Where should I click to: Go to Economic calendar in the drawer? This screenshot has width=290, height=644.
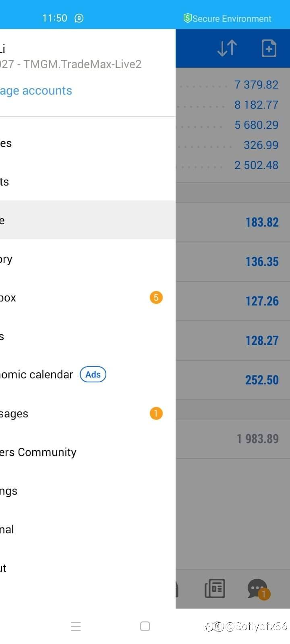pos(36,375)
